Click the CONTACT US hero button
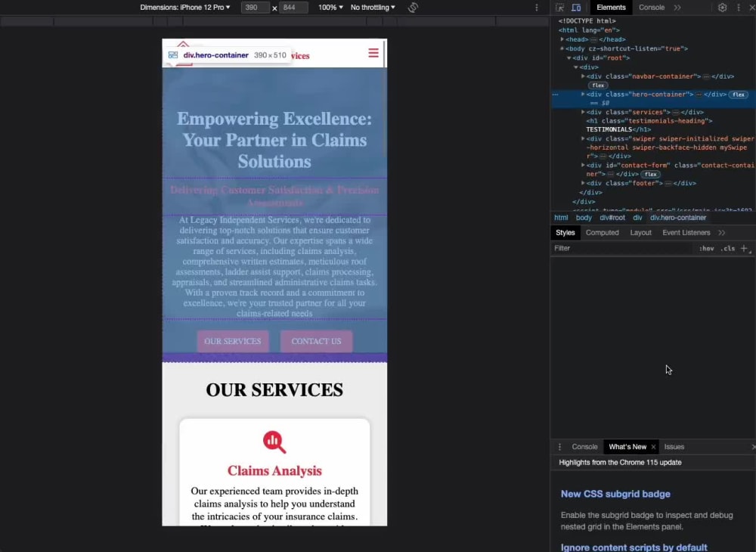 click(316, 341)
